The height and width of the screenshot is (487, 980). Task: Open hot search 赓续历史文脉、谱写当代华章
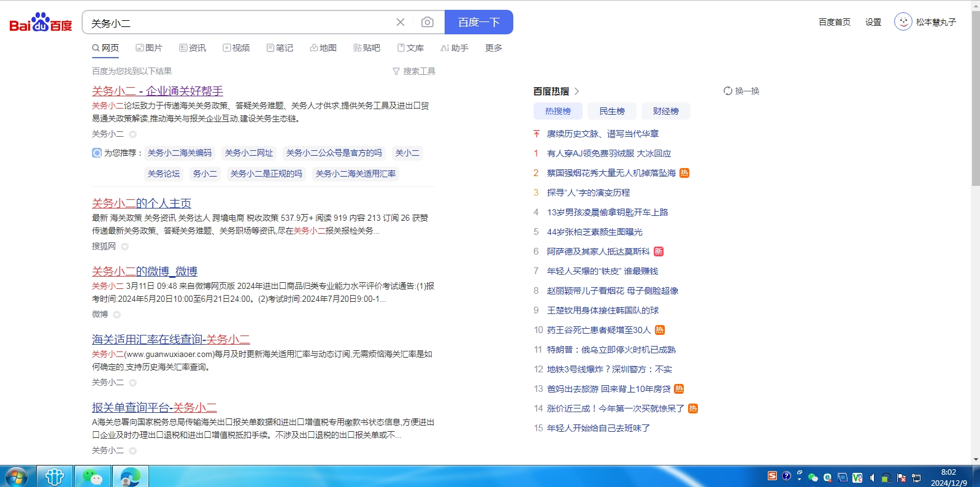pyautogui.click(x=603, y=134)
